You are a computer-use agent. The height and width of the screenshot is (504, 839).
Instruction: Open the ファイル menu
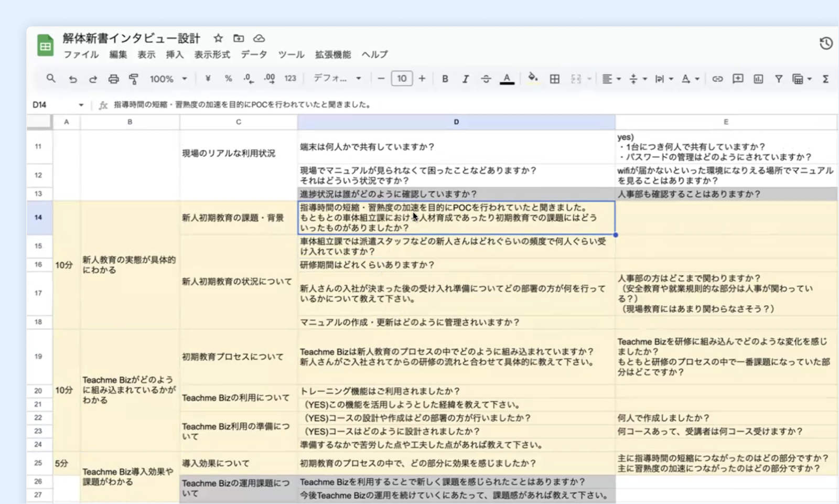(x=81, y=55)
